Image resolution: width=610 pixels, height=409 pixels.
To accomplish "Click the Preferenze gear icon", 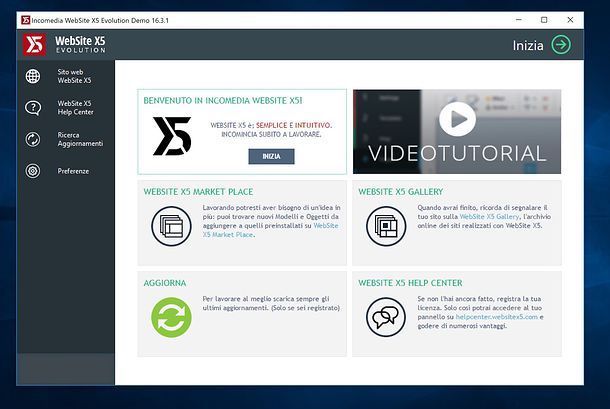I will [33, 171].
